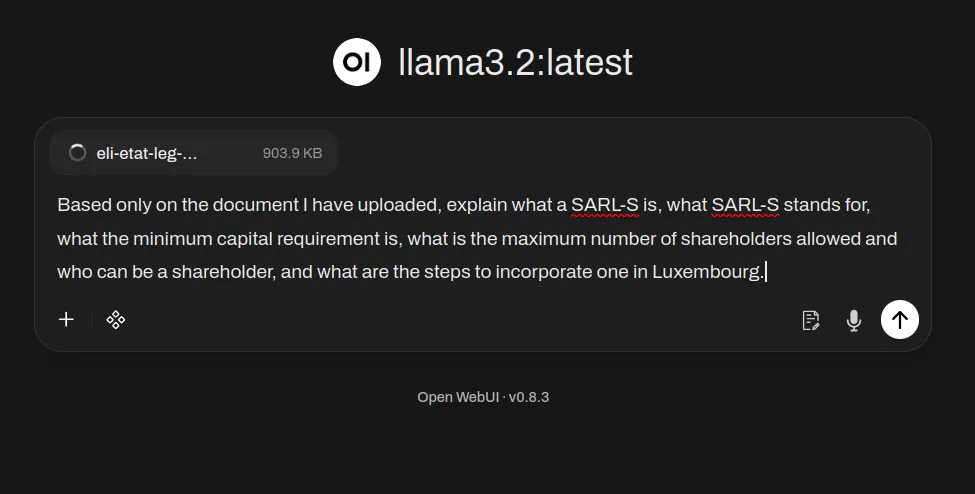Start voice input with the microphone icon
975x494 pixels.
853,320
